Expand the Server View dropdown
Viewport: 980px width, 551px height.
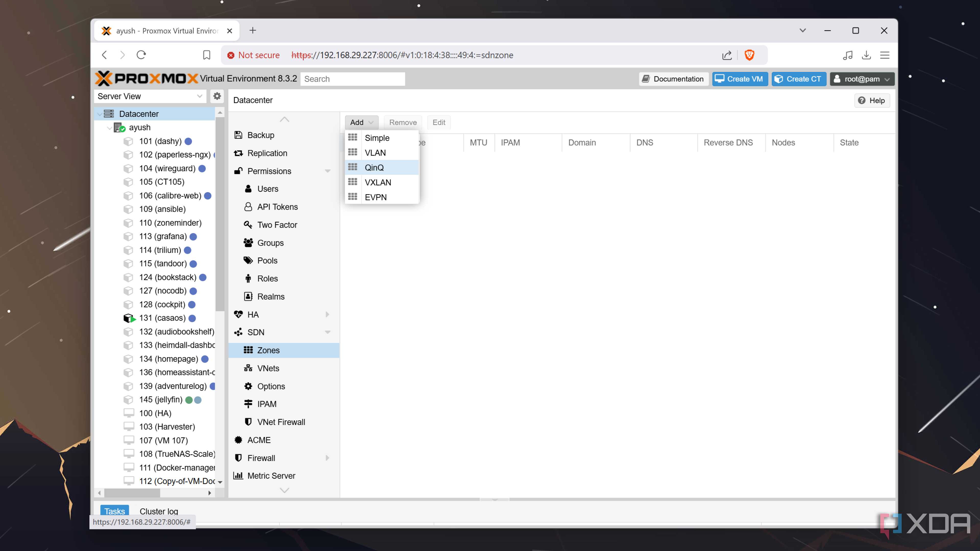tap(199, 96)
